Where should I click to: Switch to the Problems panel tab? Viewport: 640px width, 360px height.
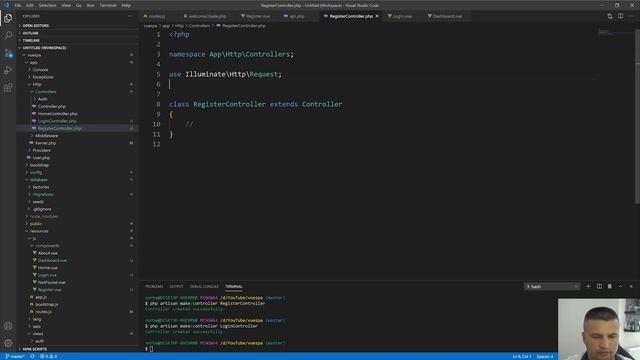pyautogui.click(x=154, y=287)
